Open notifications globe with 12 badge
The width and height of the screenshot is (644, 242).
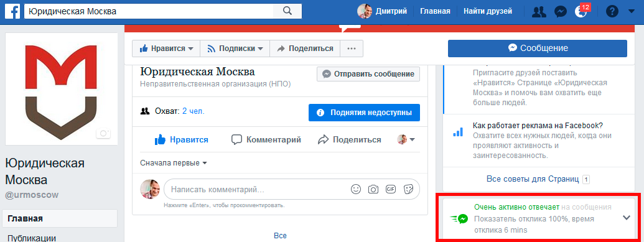[x=582, y=11]
